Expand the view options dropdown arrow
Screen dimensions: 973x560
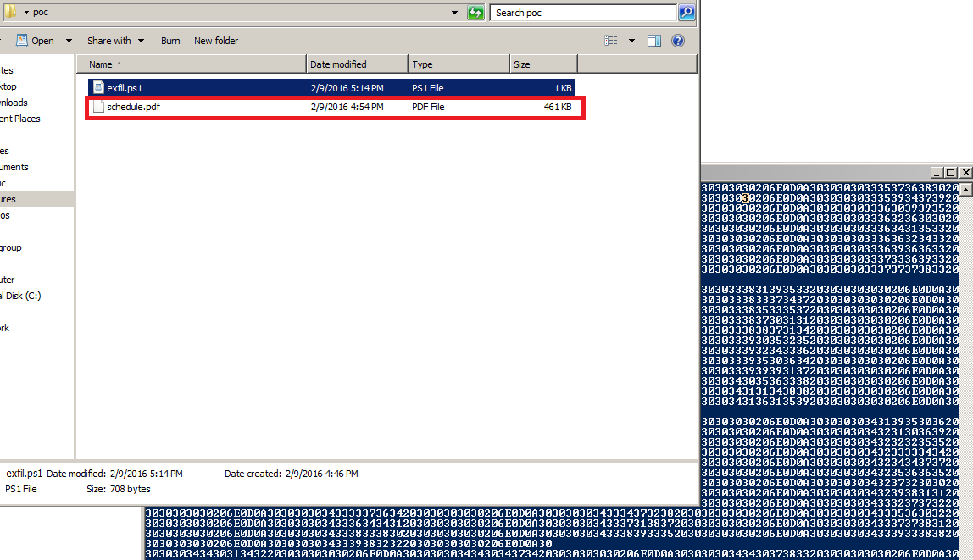(x=631, y=41)
